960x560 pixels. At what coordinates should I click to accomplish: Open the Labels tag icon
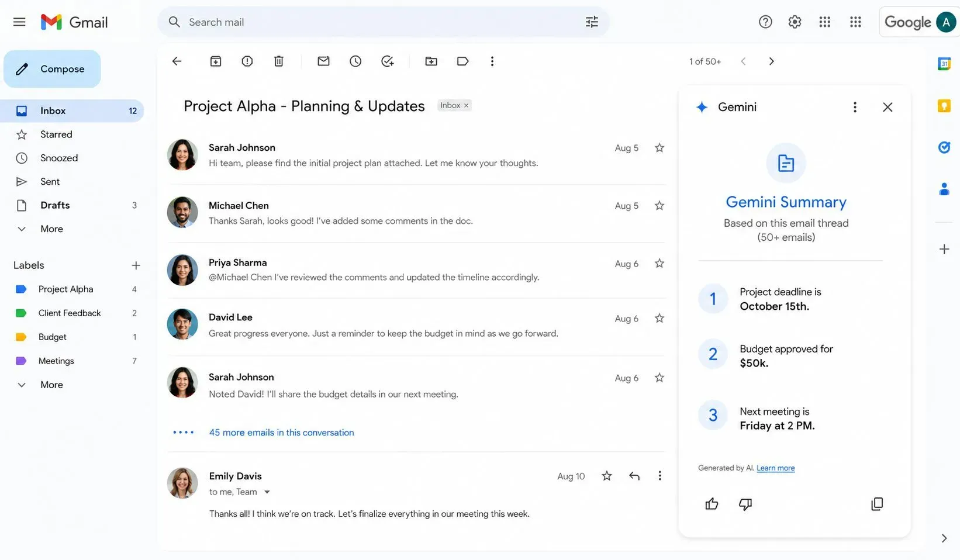(462, 61)
